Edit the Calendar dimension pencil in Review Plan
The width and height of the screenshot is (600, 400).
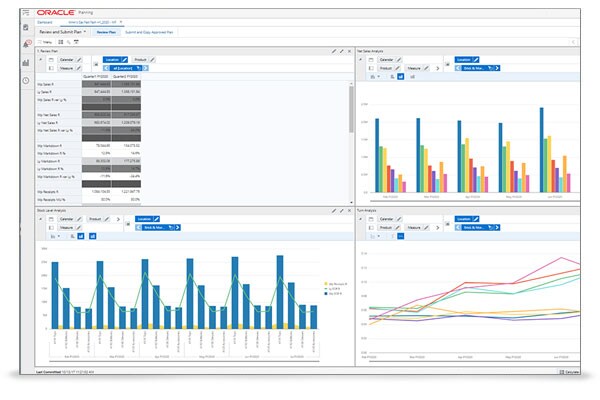click(79, 60)
